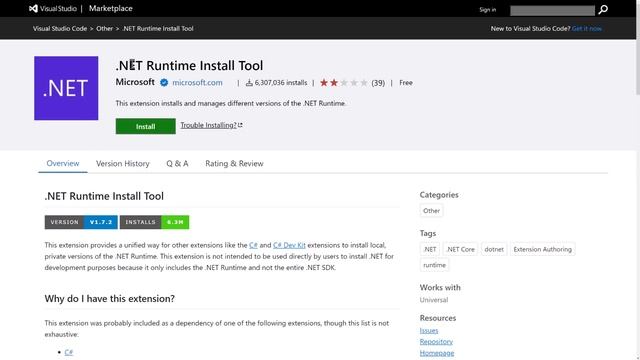Click the .NET Runtime Install Tool breadcrumb
The height and width of the screenshot is (360, 640).
click(x=158, y=29)
